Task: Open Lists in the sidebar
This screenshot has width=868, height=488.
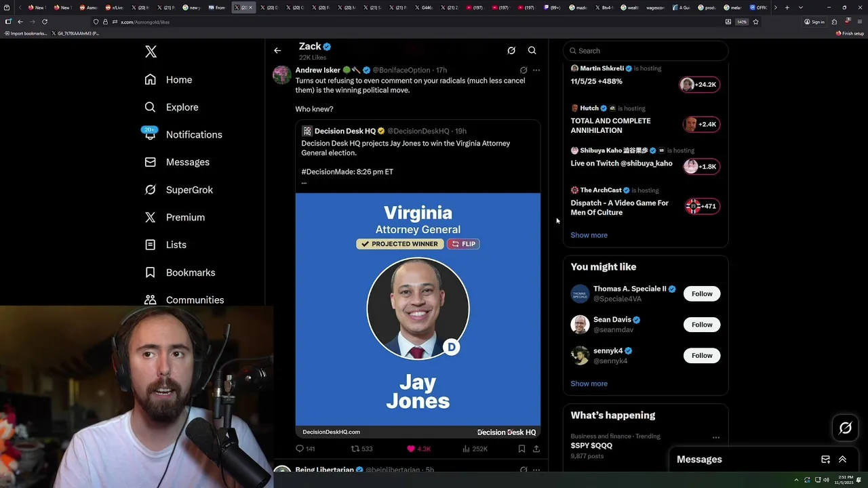Action: point(165,245)
